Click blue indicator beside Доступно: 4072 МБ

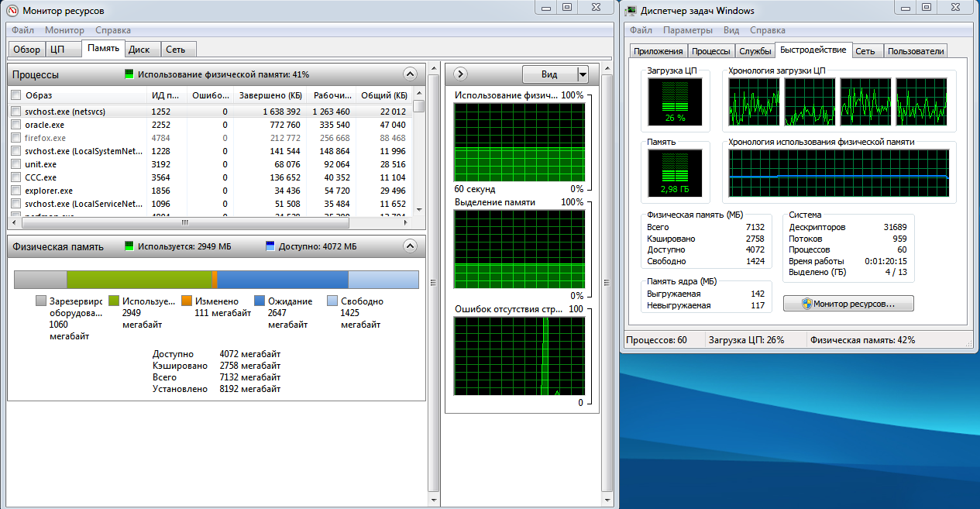(x=270, y=246)
